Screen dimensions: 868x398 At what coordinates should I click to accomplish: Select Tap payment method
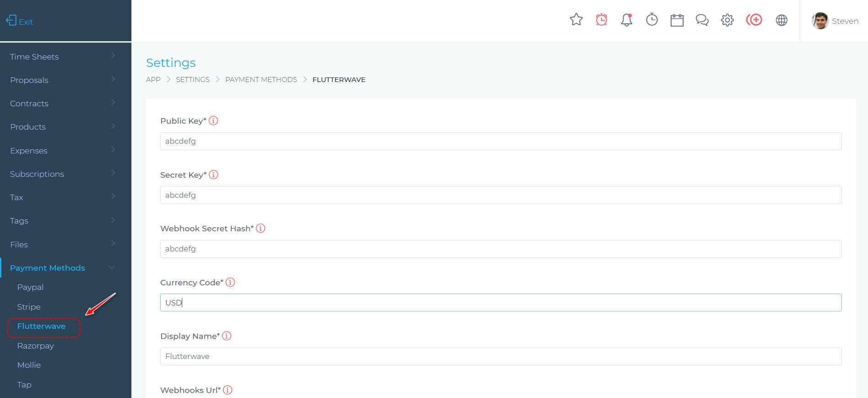[24, 385]
